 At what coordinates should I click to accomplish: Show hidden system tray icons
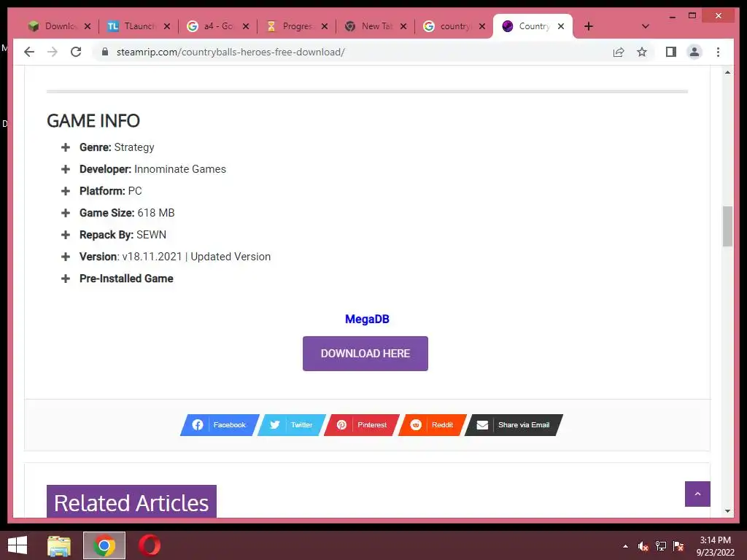(625, 546)
